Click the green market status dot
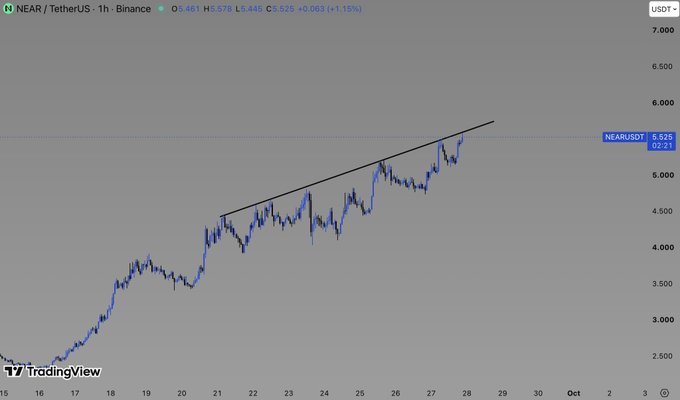The height and width of the screenshot is (400, 680). pos(161,9)
